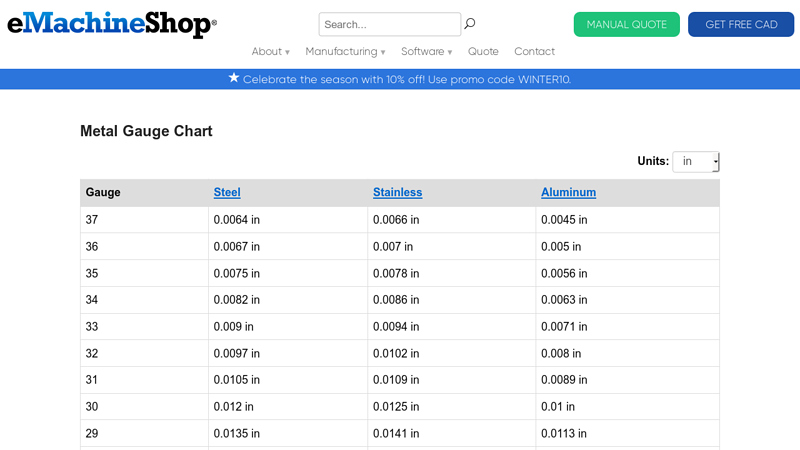This screenshot has width=800, height=450.
Task: Open the Units dropdown
Action: click(696, 161)
